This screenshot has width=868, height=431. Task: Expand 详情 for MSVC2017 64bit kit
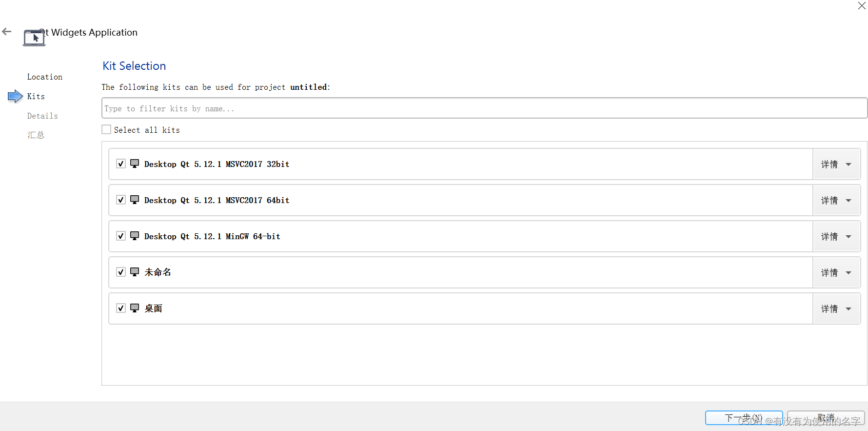pyautogui.click(x=836, y=200)
